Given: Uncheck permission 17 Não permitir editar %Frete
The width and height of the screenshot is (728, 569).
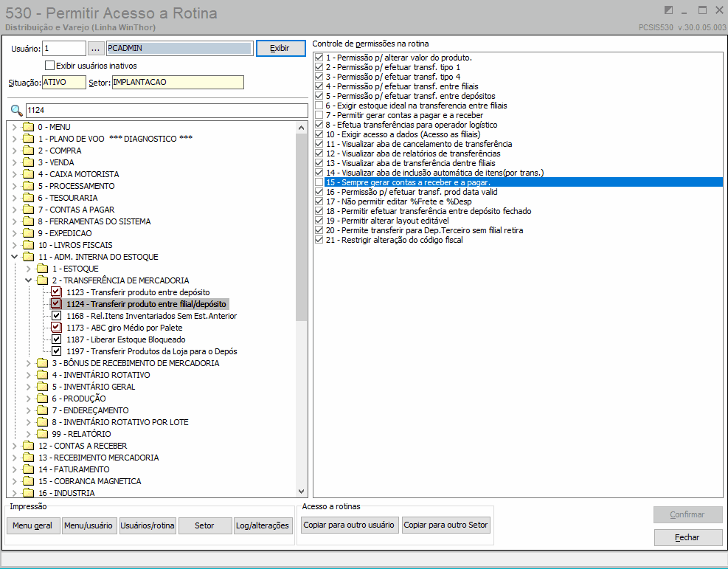Looking at the screenshot, I should [x=319, y=201].
